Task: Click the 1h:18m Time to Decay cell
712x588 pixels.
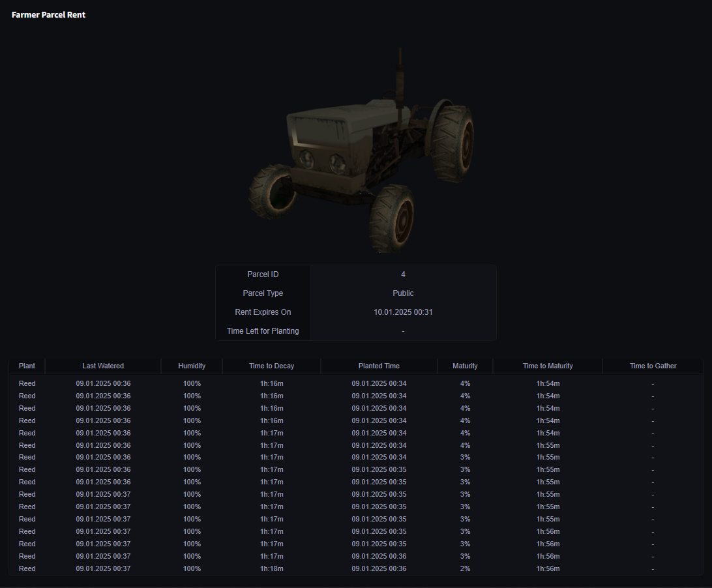Action: coord(271,568)
